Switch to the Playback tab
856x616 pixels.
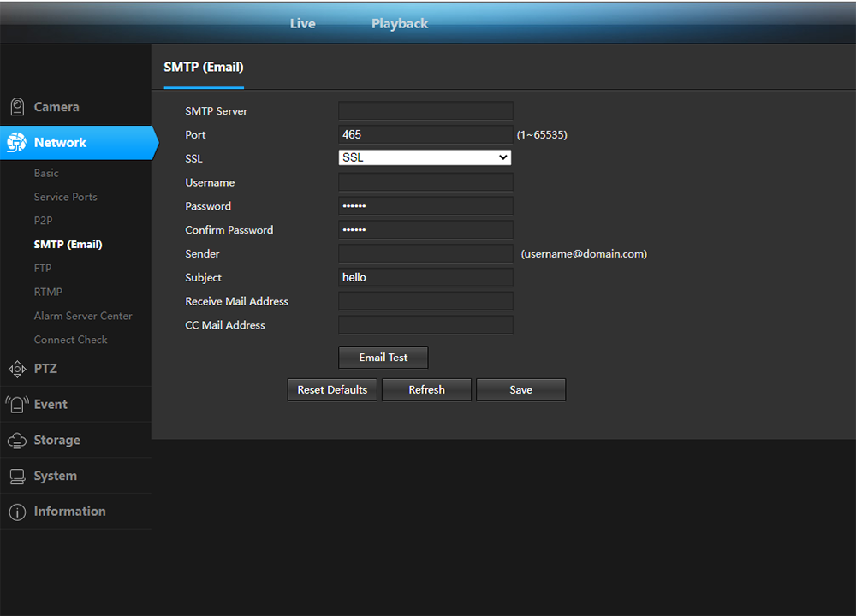pyautogui.click(x=400, y=23)
